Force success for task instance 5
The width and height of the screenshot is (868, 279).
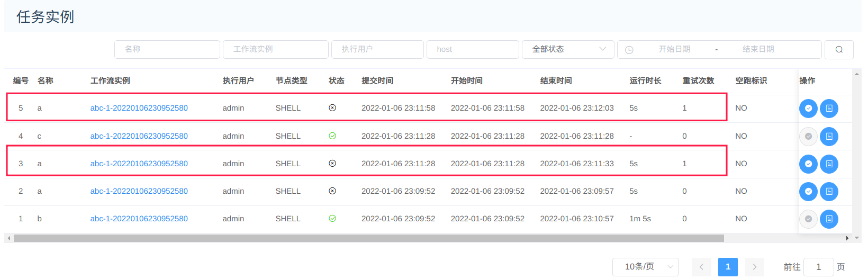tap(808, 109)
